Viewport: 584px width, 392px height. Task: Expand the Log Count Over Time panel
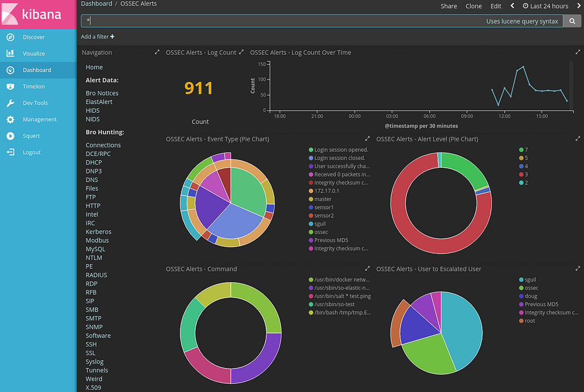pyautogui.click(x=578, y=52)
